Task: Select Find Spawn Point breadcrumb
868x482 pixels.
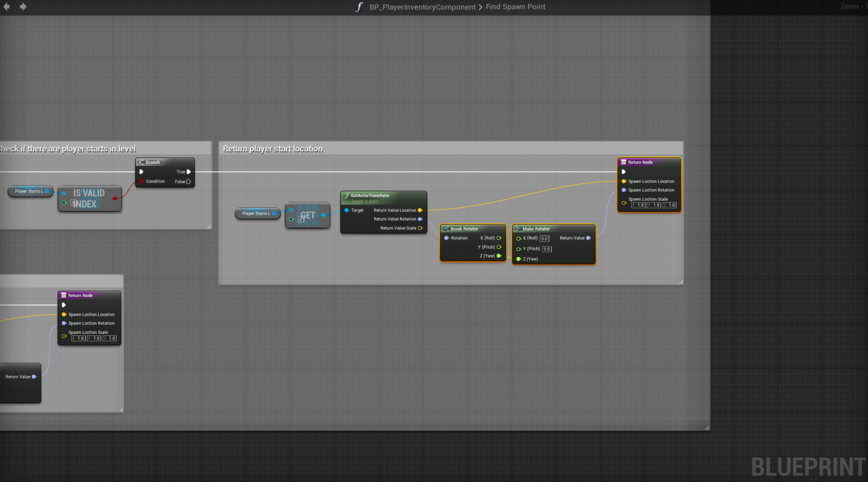Action: tap(515, 7)
